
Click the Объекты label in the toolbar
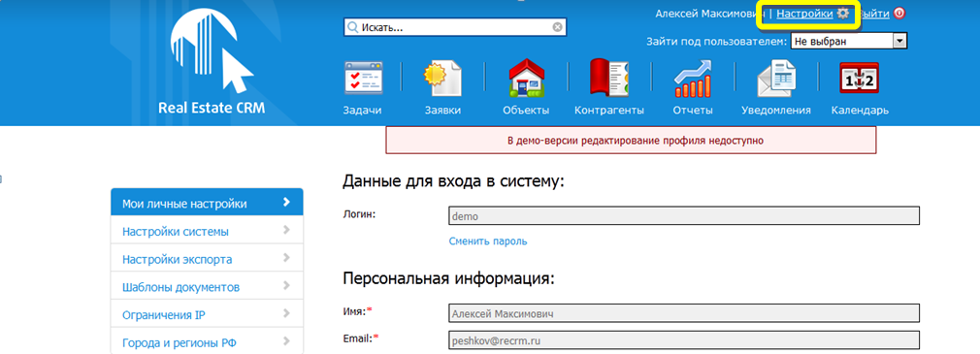526,111
